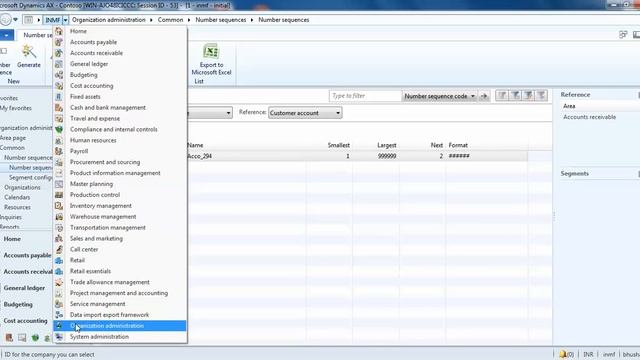
Task: Click the Retail menu icon
Action: pos(59,260)
